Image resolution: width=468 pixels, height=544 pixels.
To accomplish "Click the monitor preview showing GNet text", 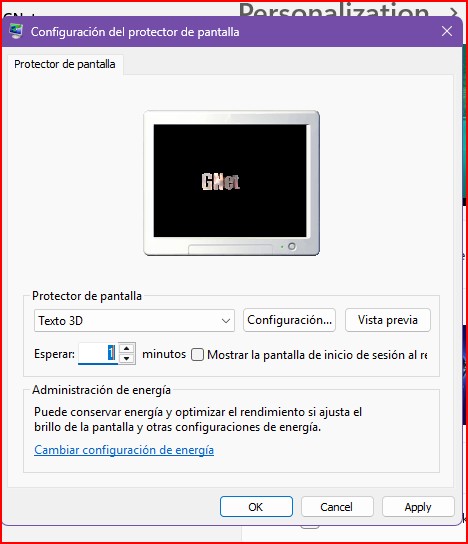I will tap(231, 183).
